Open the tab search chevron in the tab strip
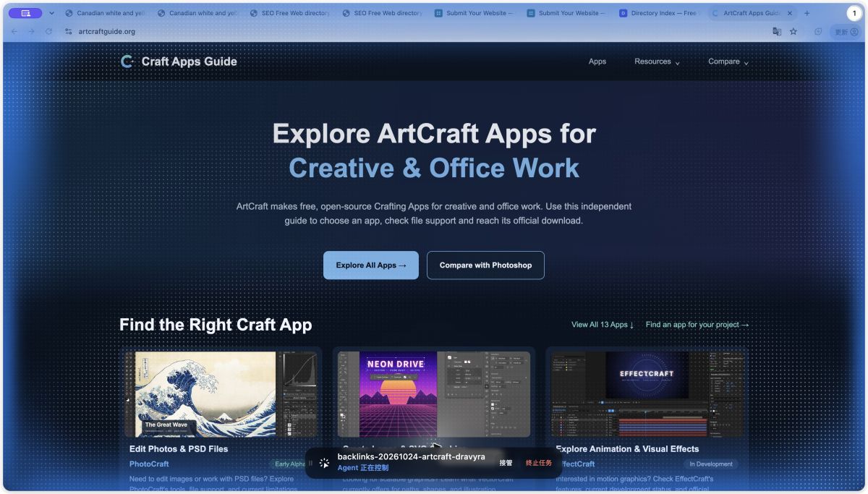Screen dimensions: 868x494 51,13
